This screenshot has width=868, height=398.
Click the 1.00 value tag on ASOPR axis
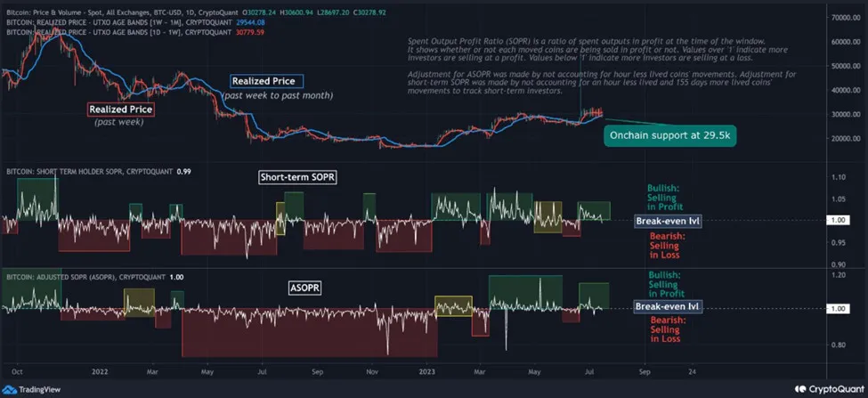click(838, 308)
